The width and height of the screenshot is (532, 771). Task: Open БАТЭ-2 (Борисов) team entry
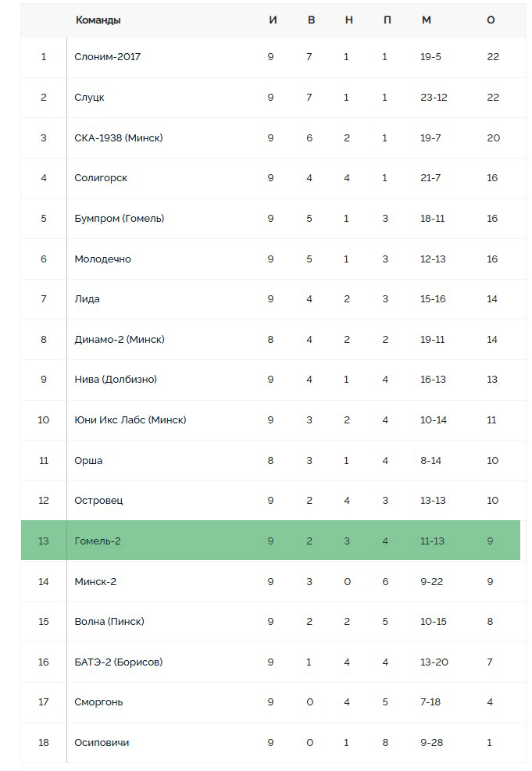tap(119, 662)
